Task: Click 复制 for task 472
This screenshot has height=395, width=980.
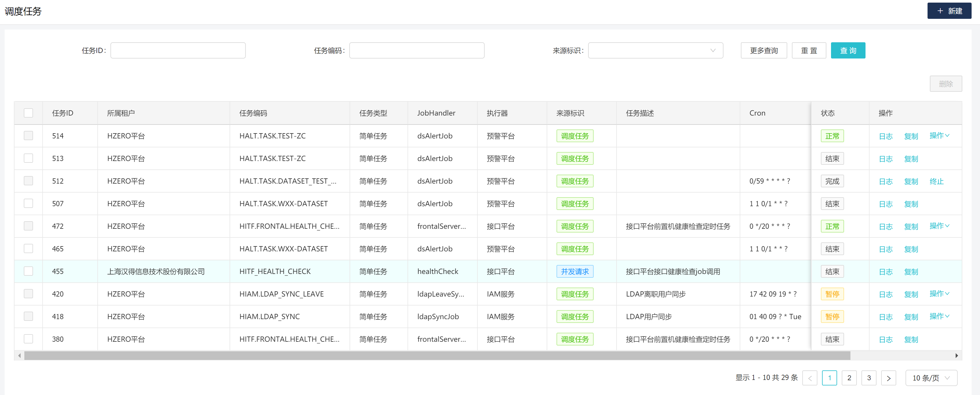Action: 911,226
